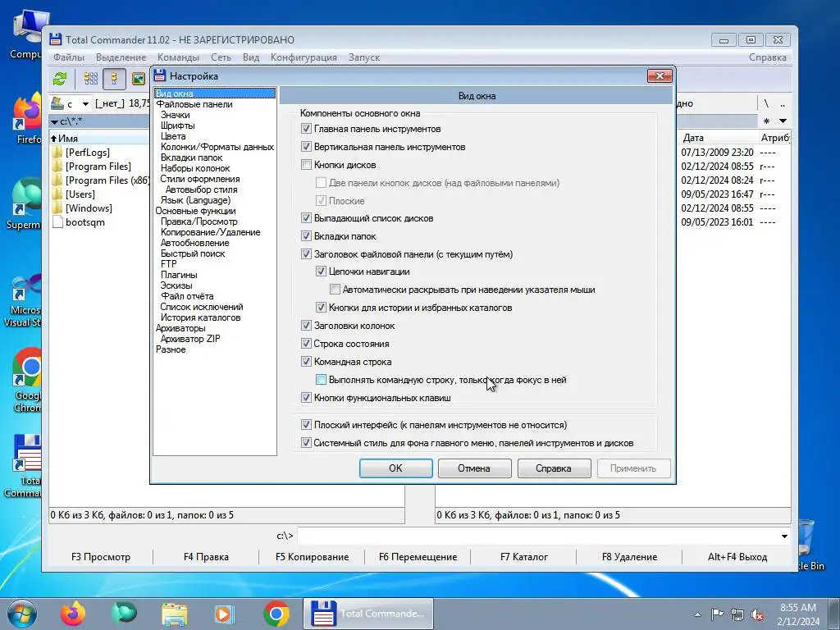Launch Google Chrome from the taskbar
This screenshot has height=630, width=840.
coord(276,614)
